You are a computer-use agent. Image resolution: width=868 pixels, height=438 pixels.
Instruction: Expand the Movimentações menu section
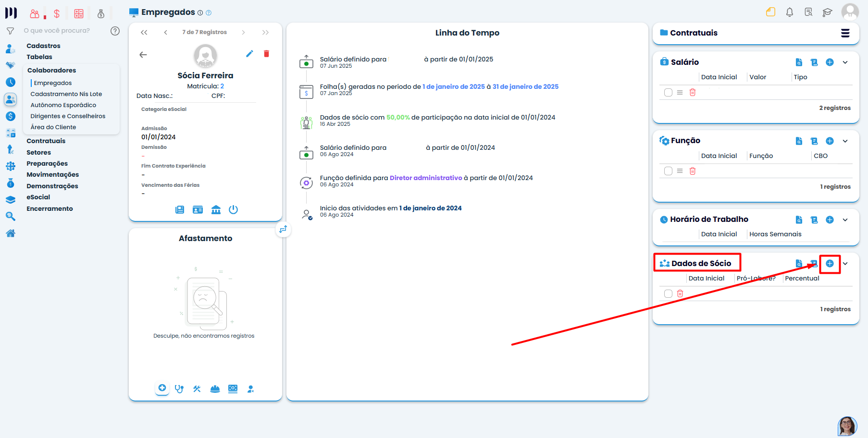coord(52,174)
